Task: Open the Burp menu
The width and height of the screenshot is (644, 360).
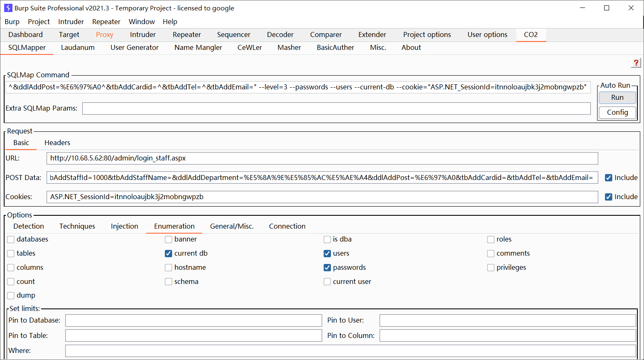Action: pyautogui.click(x=12, y=22)
